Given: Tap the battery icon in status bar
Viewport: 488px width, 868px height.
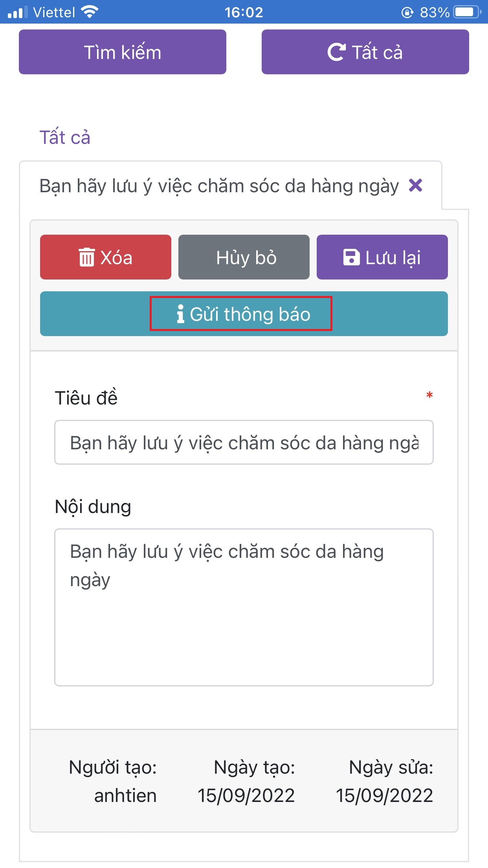Looking at the screenshot, I should click(x=468, y=12).
